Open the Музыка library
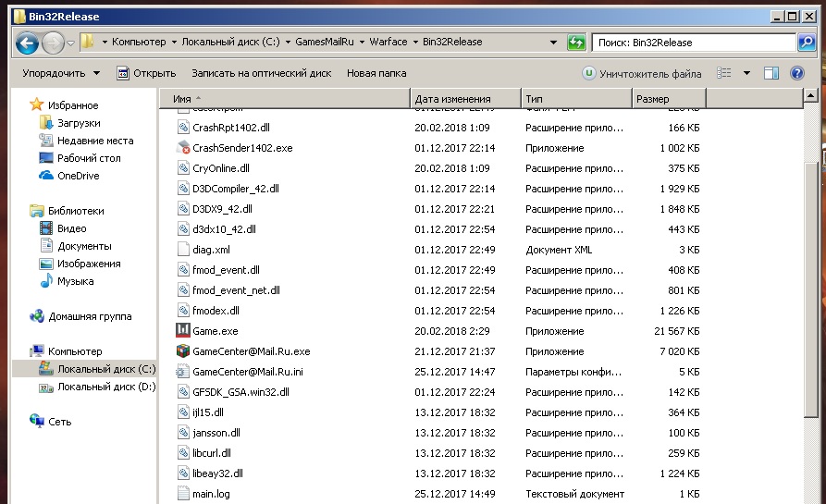826x504 pixels. (75, 281)
